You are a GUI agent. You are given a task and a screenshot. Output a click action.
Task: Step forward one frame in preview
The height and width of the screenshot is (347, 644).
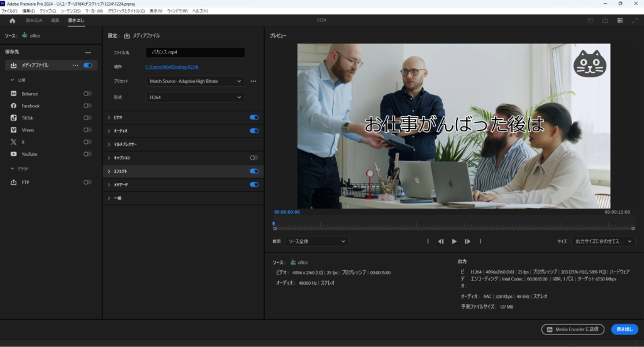[x=467, y=241]
